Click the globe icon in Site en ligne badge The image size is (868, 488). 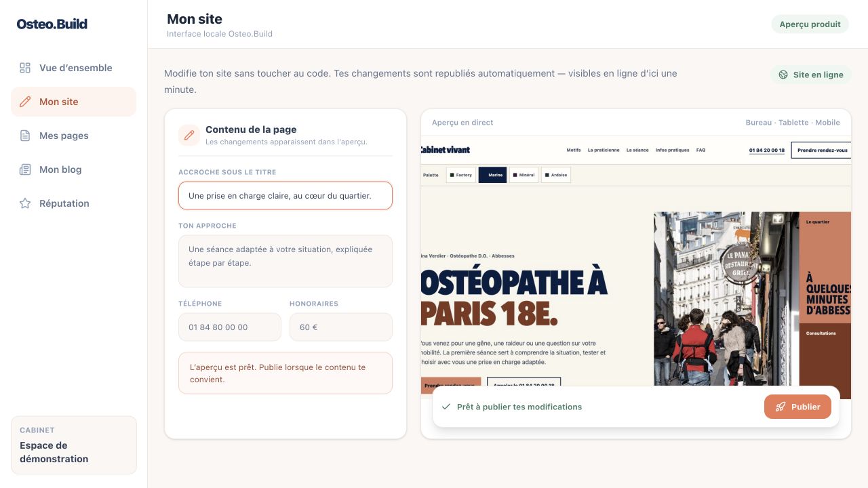783,75
